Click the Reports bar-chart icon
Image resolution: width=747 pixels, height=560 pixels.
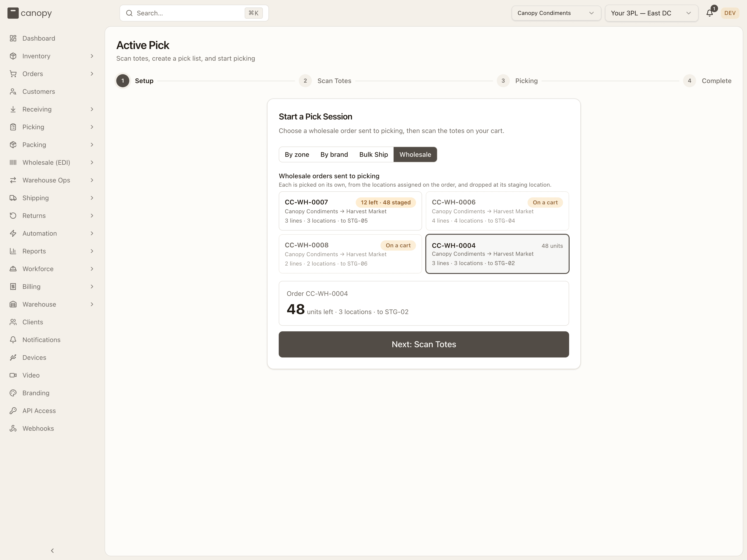coord(13,251)
